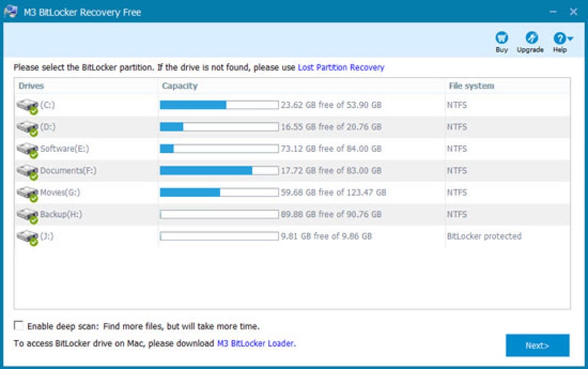The image size is (588, 369).
Task: Click the Movies(G:) capacity bar
Action: click(220, 193)
